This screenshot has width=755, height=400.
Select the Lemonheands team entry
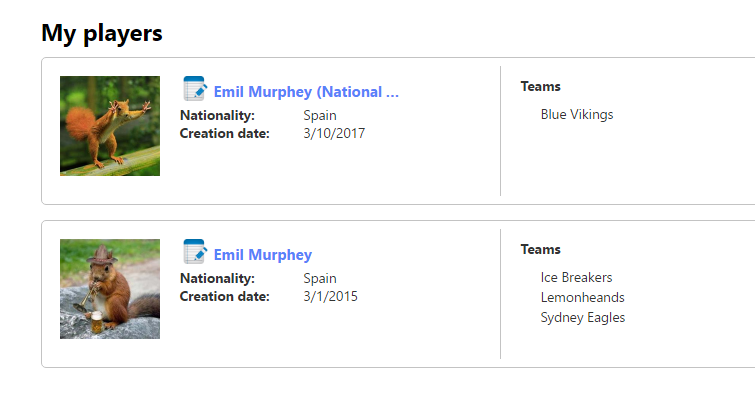coord(583,297)
